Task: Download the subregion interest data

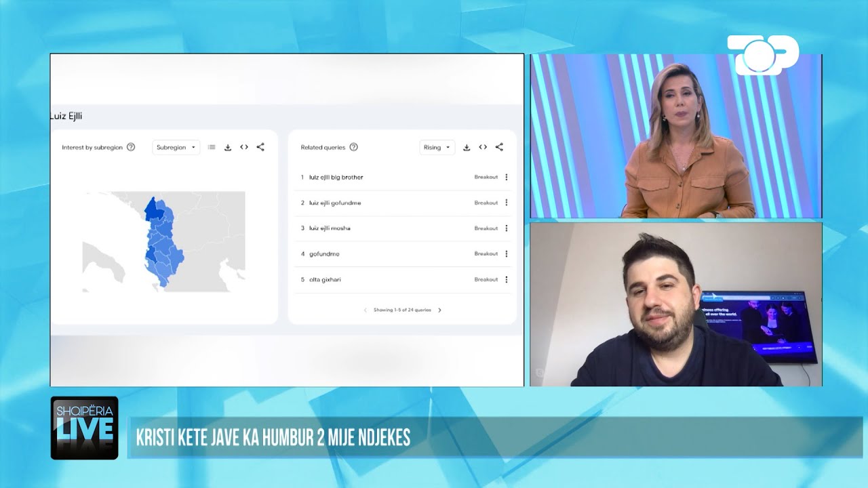Action: (228, 147)
